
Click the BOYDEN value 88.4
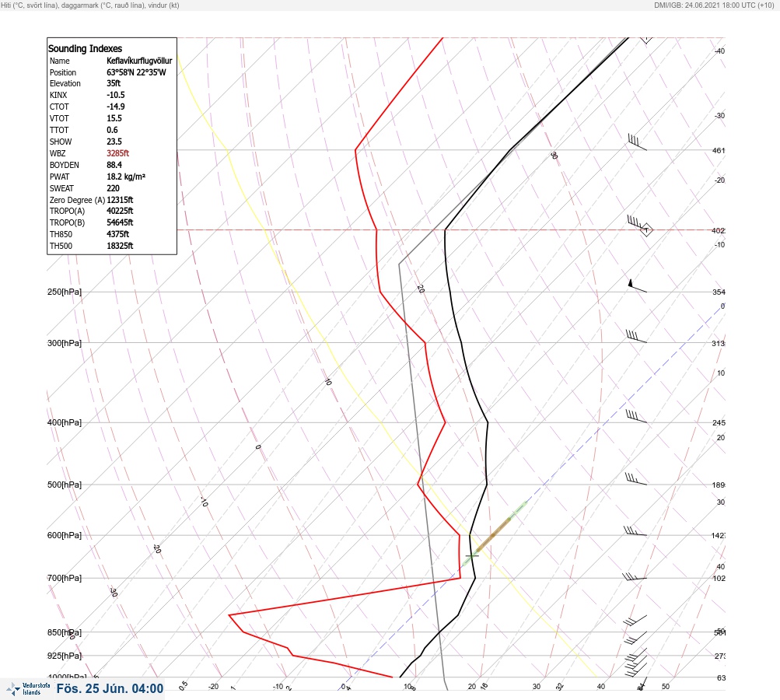click(x=114, y=165)
